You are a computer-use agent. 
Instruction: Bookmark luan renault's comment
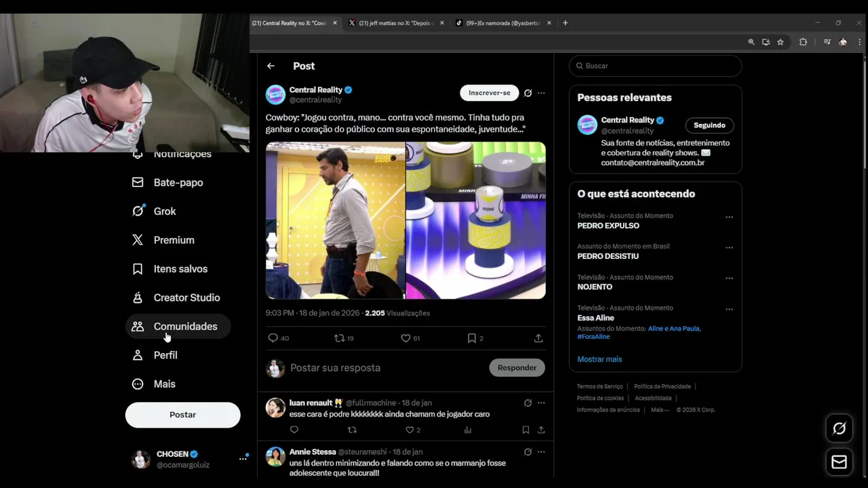pos(526,430)
